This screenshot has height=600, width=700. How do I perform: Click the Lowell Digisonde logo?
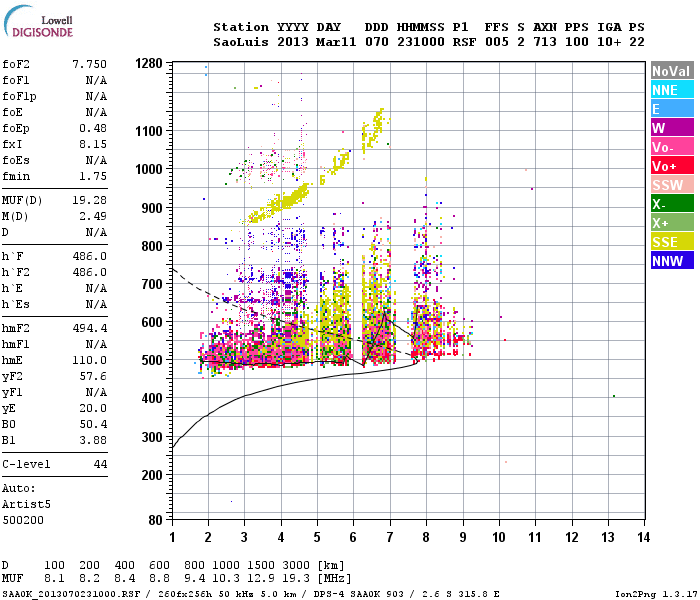click(38, 21)
